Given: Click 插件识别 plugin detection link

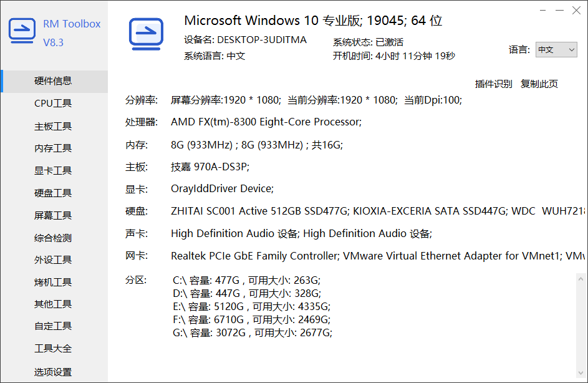Looking at the screenshot, I should point(493,84).
